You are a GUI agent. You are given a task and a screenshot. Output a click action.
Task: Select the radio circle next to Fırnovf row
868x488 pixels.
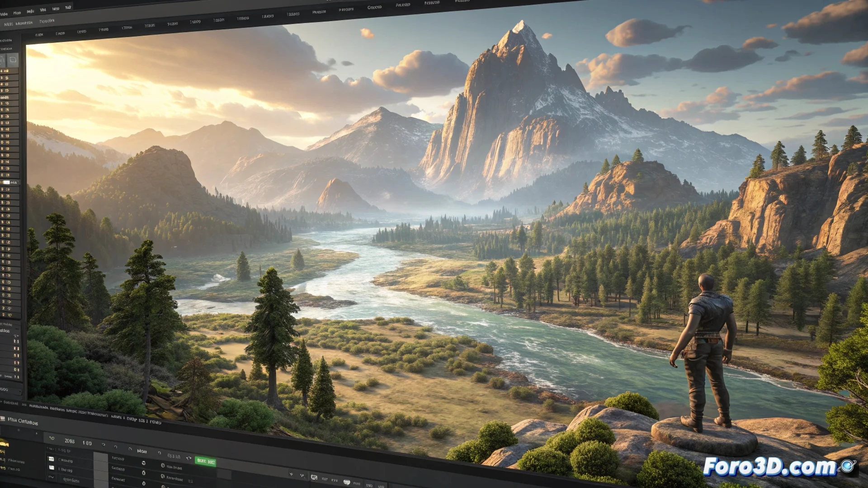tap(143, 463)
